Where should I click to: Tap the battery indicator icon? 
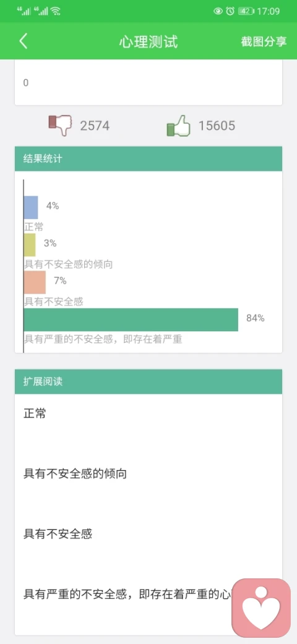click(246, 11)
